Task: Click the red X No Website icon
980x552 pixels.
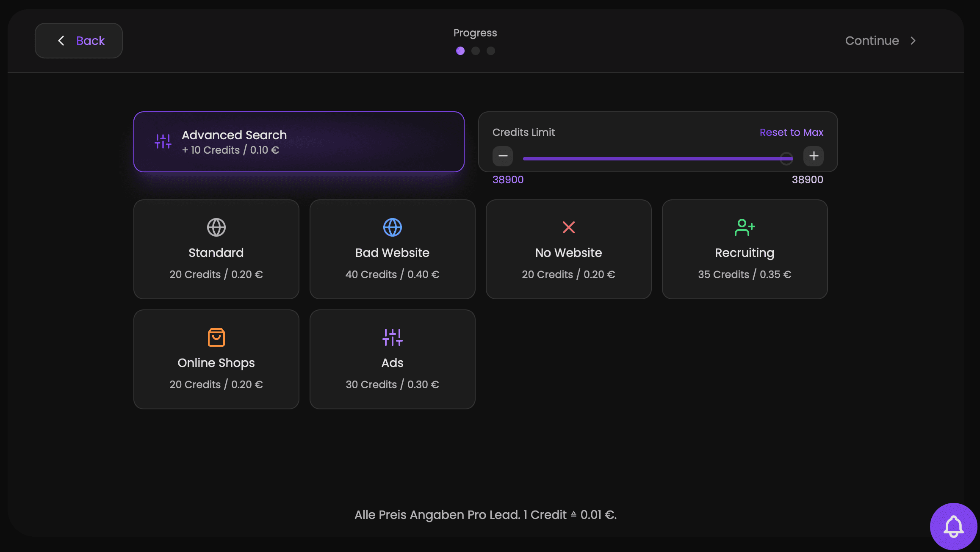Action: tap(568, 227)
